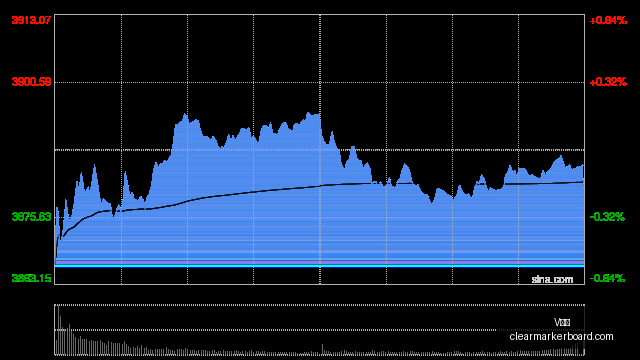
Task: Click the 3913.07 top price label
Action: click(31, 20)
